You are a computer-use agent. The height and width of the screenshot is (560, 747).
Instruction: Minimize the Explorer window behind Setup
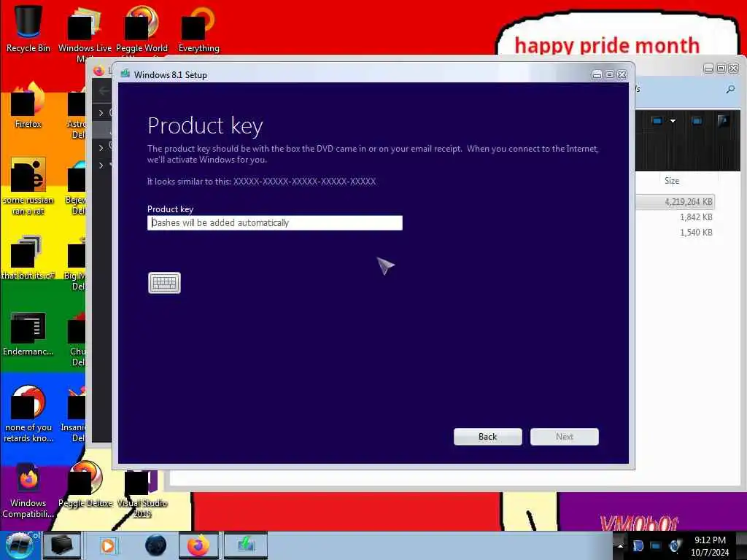point(708,69)
